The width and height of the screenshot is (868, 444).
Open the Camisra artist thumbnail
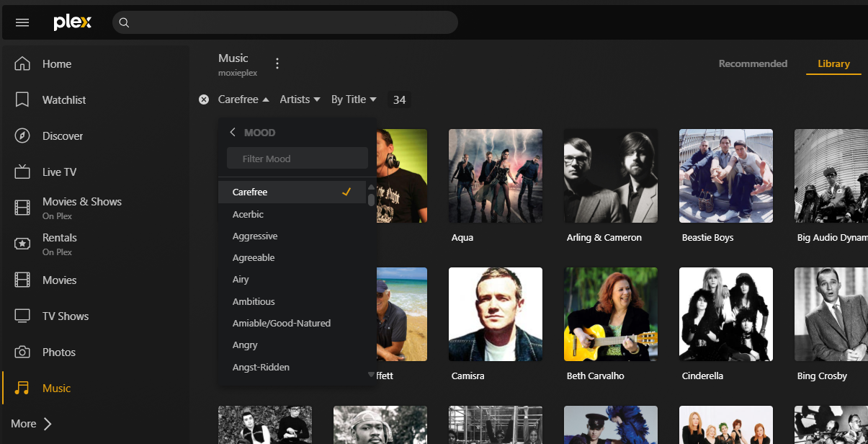[x=496, y=314]
